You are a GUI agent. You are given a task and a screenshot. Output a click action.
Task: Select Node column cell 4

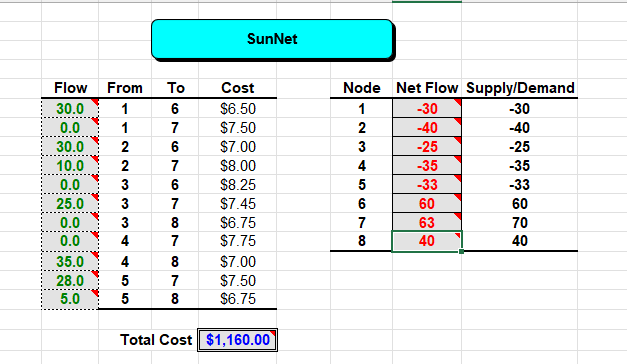tap(361, 166)
